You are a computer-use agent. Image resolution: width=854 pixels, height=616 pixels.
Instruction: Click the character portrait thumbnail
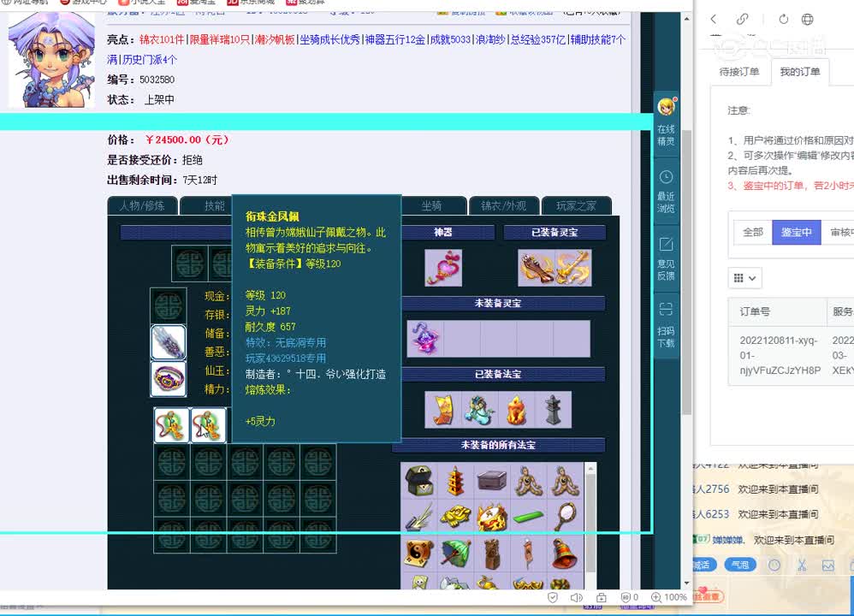click(51, 60)
